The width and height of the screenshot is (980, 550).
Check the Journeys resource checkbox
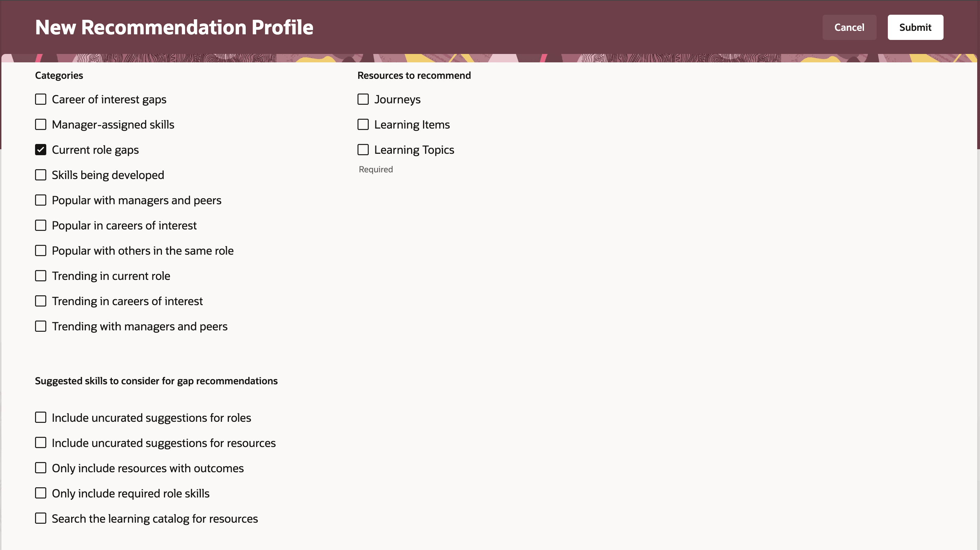(x=363, y=99)
